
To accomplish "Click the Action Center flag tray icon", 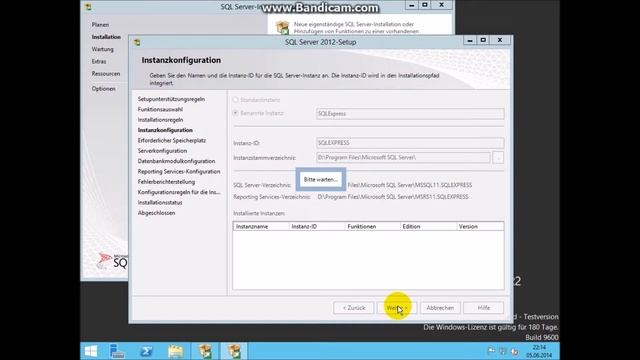I will click(x=491, y=351).
